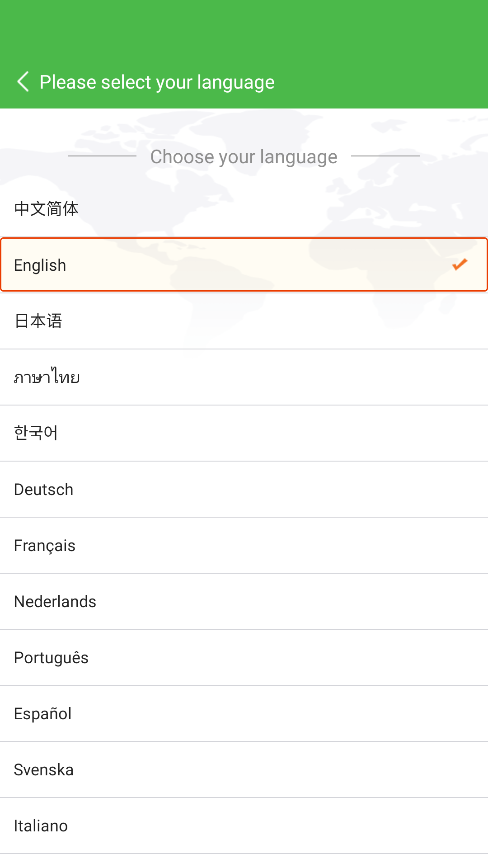Choose Deutsch from the list
Screen dimensions: 488x868
(44, 490)
